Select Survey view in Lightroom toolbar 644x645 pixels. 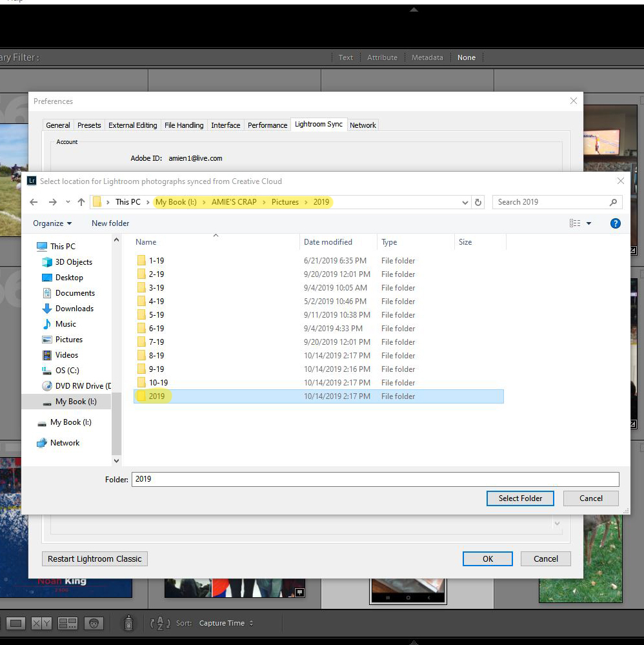click(x=68, y=623)
